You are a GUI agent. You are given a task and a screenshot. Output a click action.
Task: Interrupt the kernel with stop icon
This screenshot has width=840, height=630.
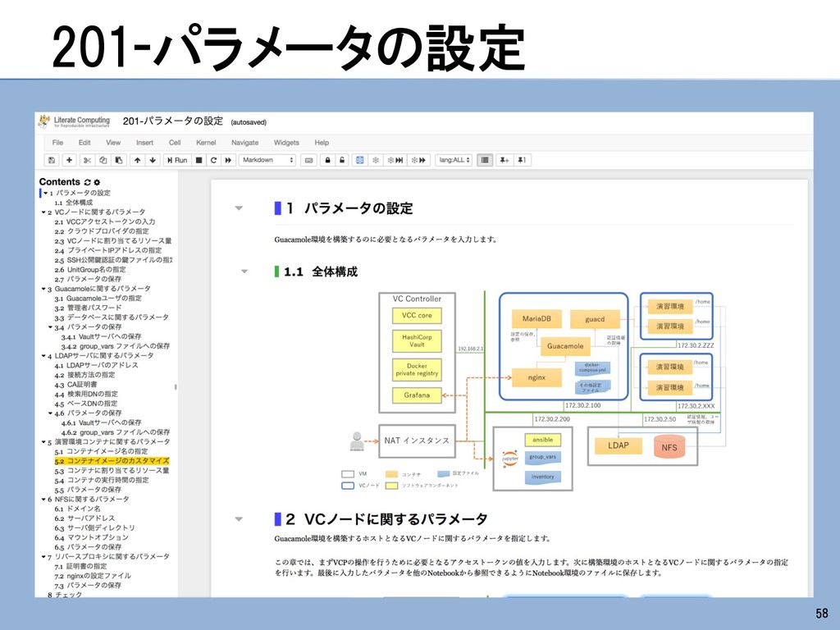tap(199, 160)
